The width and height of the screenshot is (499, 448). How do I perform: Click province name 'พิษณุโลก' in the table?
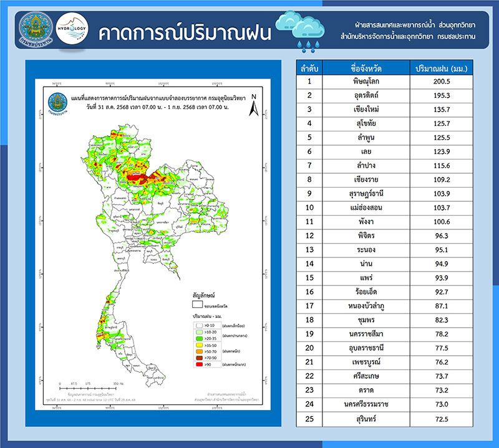click(366, 82)
